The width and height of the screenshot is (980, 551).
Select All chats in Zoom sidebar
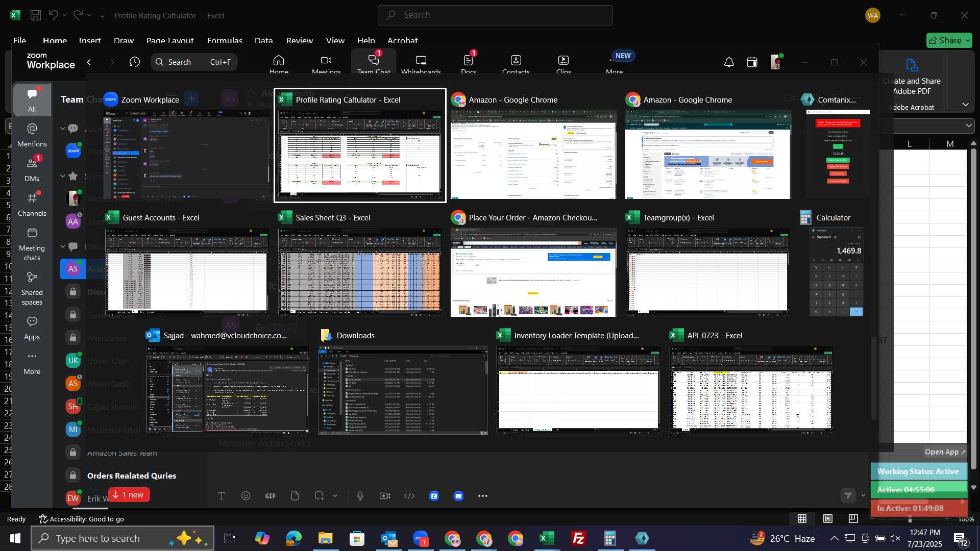32,100
